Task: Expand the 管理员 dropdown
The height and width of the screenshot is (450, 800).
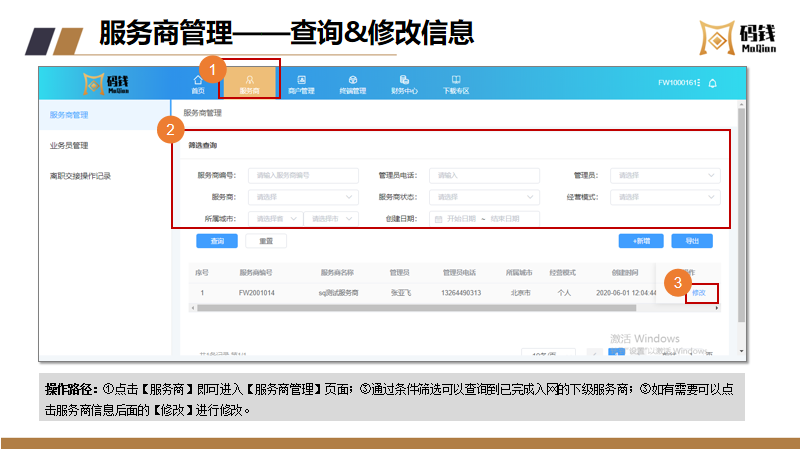Action: point(664,175)
